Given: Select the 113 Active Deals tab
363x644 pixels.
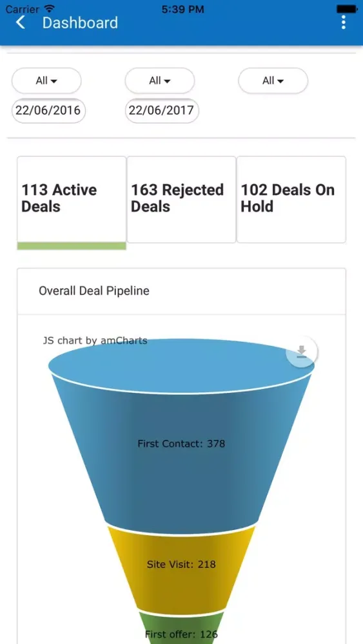Looking at the screenshot, I should tap(72, 200).
